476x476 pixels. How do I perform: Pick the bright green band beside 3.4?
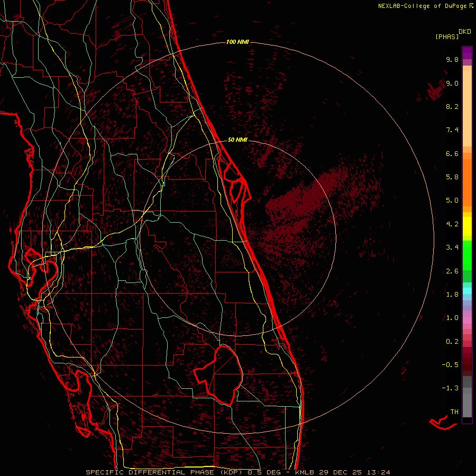tap(467, 254)
